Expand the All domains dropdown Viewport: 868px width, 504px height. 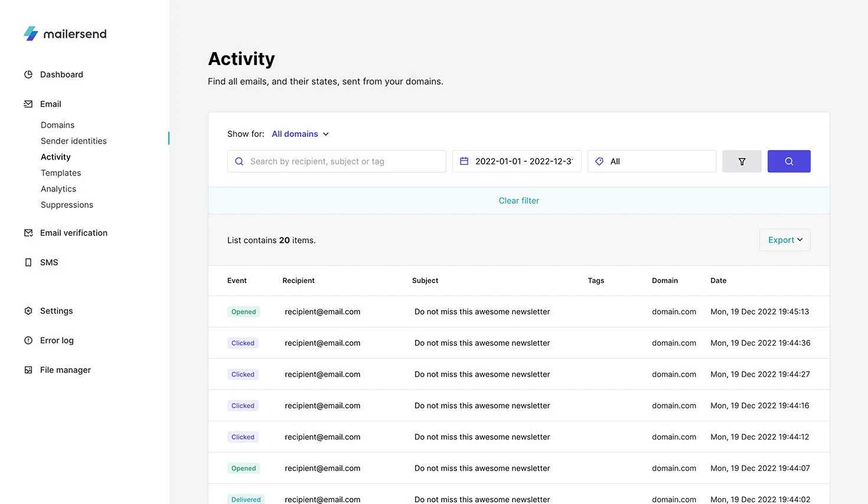[x=300, y=134]
